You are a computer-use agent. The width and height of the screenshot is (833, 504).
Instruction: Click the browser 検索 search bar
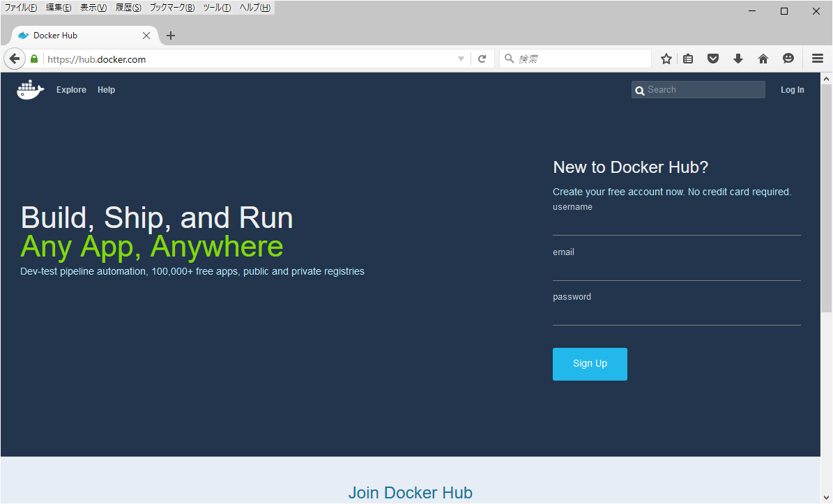[x=575, y=59]
